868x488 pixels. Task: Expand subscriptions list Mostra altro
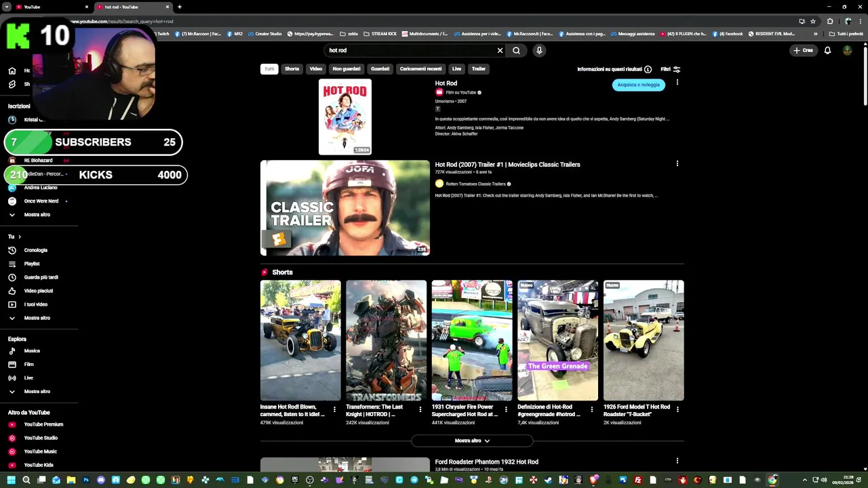(x=37, y=215)
